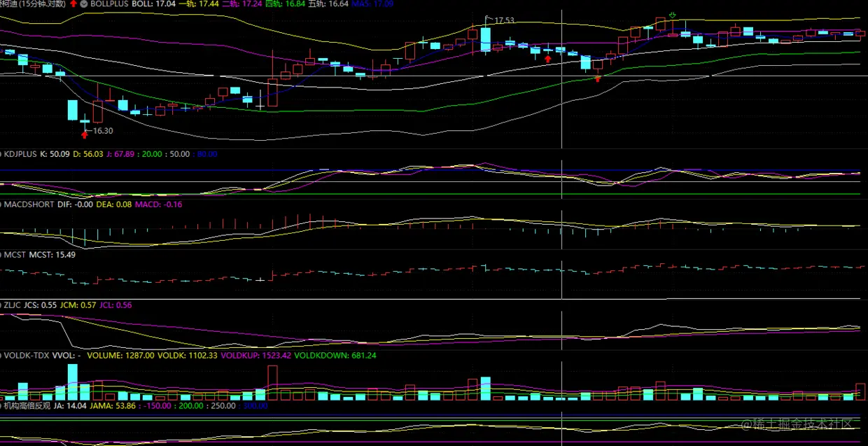868x446 pixels.
Task: Click the J: 67.89 value
Action: point(120,154)
